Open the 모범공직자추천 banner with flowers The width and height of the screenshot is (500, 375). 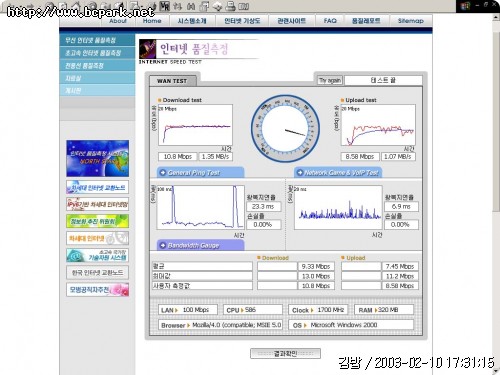tap(97, 290)
